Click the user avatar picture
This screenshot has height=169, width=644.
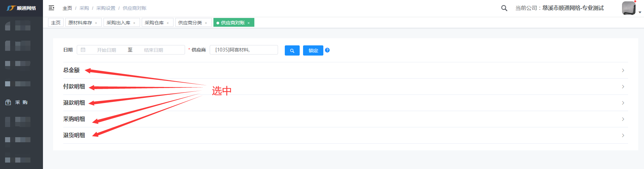pos(628,8)
